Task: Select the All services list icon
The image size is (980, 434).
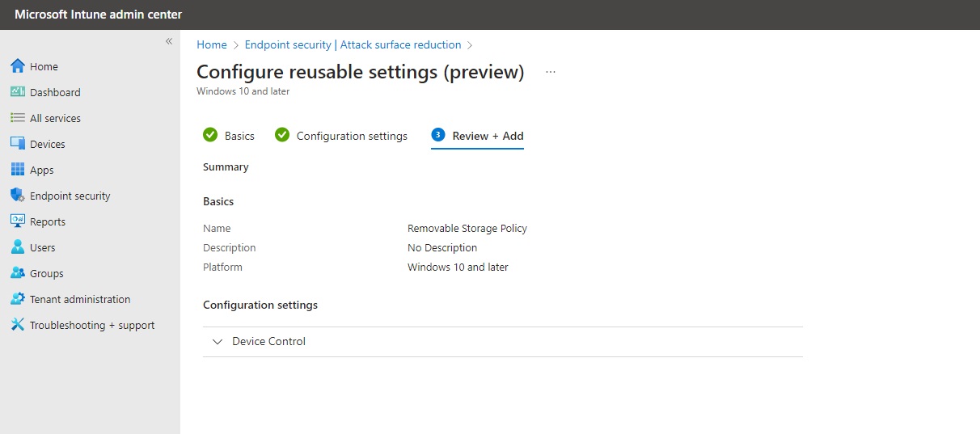Action: (18, 118)
